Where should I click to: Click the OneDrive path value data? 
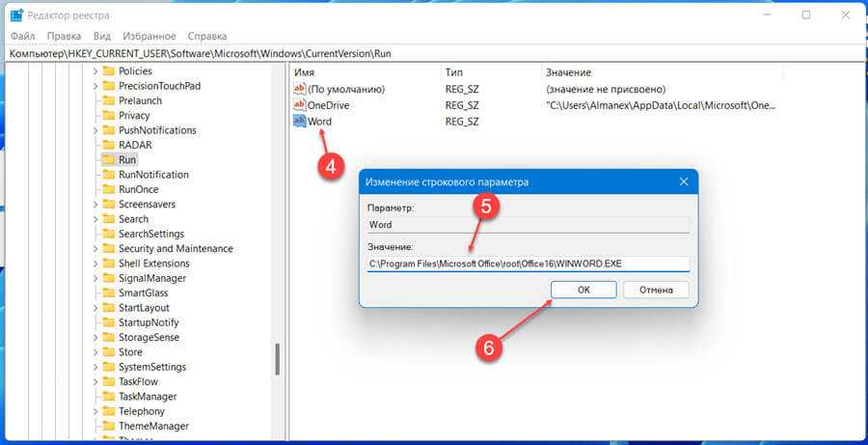tap(661, 105)
